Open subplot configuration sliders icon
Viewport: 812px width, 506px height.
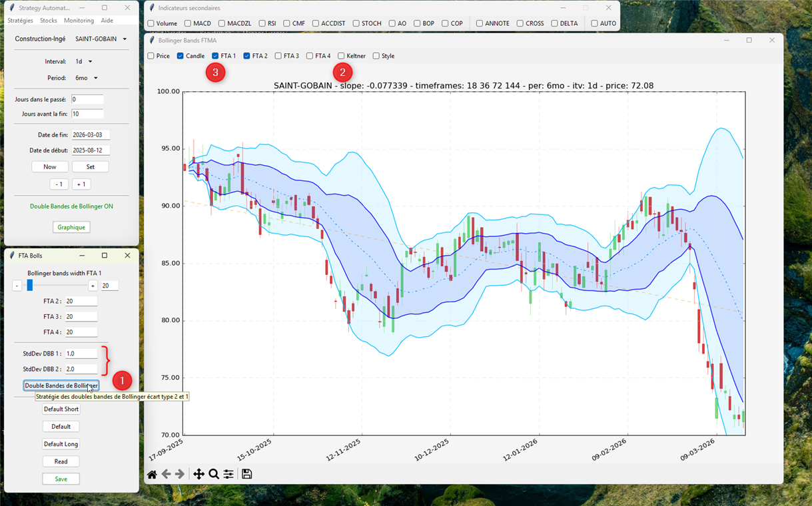228,474
